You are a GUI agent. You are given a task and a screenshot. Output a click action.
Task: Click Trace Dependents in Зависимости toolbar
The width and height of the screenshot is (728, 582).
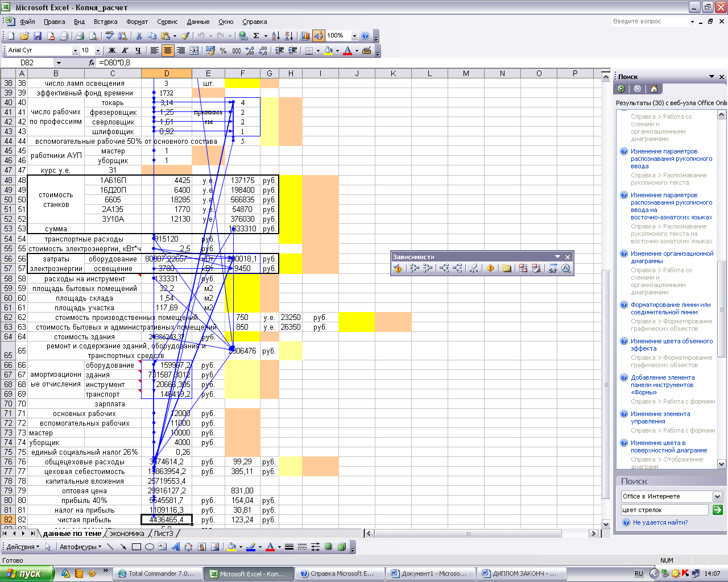coord(444,268)
